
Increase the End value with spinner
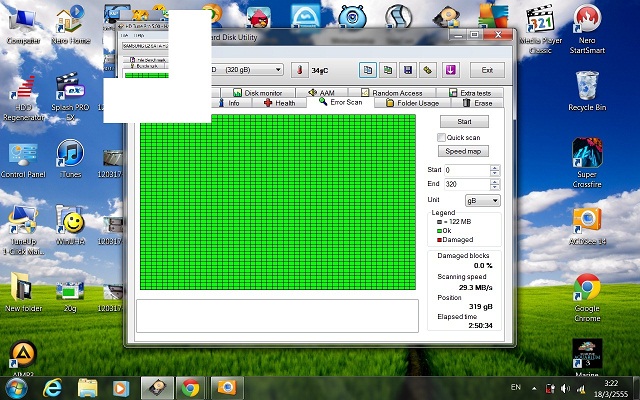(495, 181)
